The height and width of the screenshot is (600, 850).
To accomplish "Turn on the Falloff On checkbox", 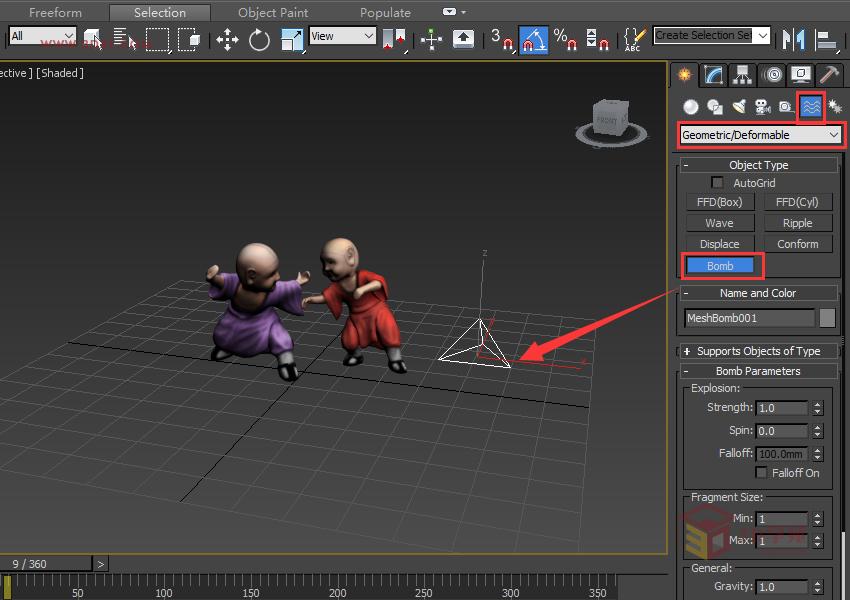I will pos(763,473).
